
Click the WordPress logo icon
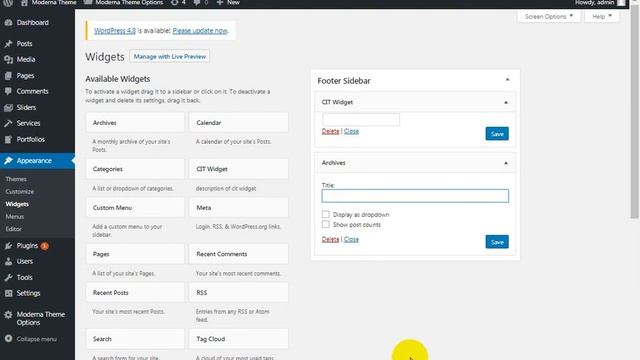[x=8, y=3]
